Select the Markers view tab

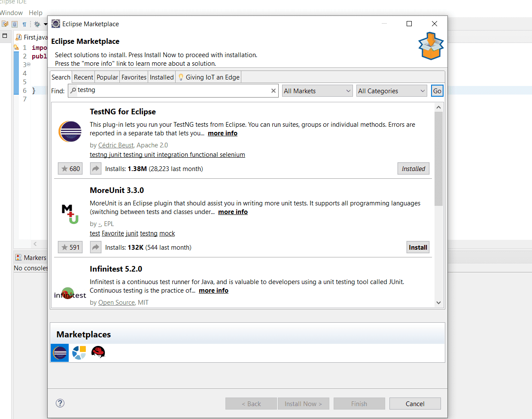pos(31,257)
